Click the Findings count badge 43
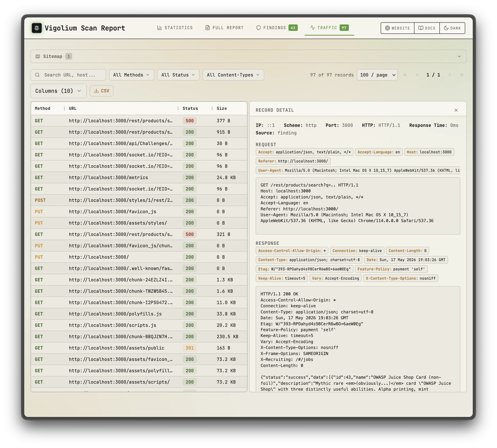This screenshot has width=497, height=448. (x=293, y=28)
